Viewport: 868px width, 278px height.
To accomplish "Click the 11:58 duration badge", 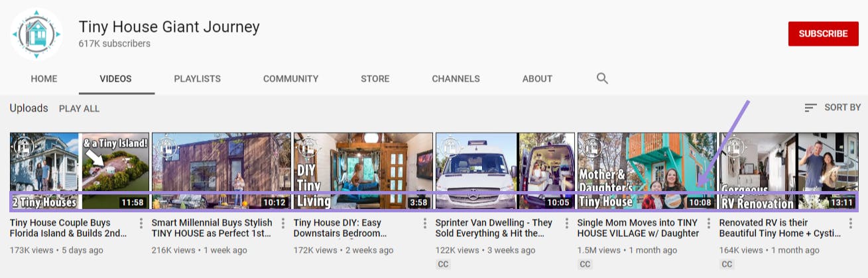I will (133, 202).
